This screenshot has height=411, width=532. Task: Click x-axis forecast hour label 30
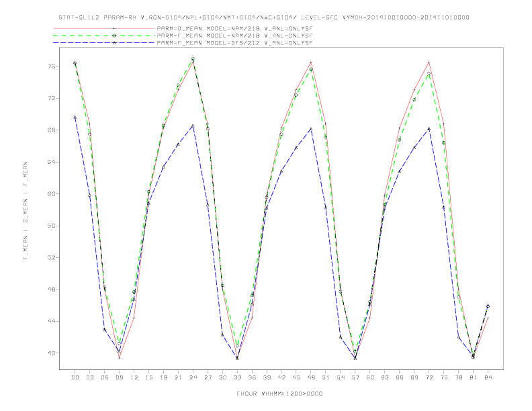click(222, 377)
